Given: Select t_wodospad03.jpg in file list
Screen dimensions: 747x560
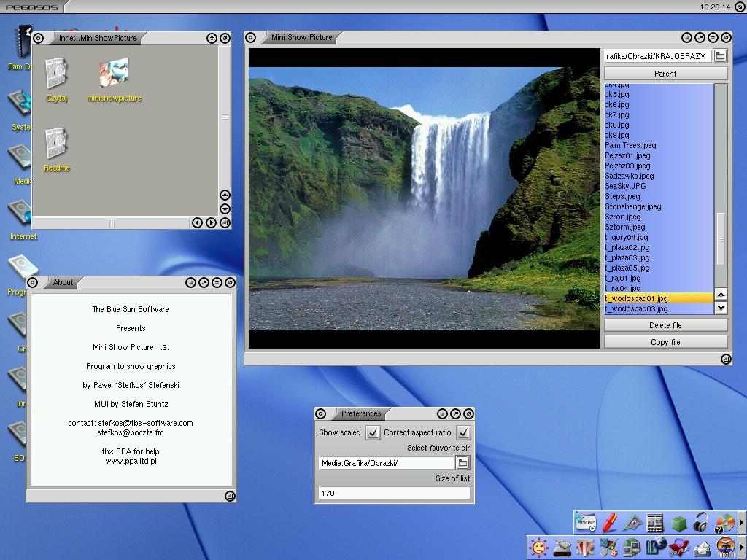Looking at the screenshot, I should tap(659, 308).
